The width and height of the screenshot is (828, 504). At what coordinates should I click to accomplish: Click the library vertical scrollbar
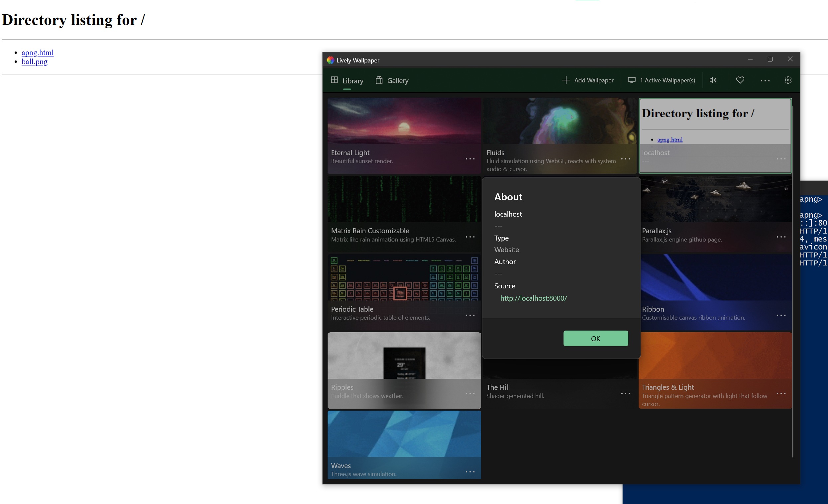click(792, 281)
